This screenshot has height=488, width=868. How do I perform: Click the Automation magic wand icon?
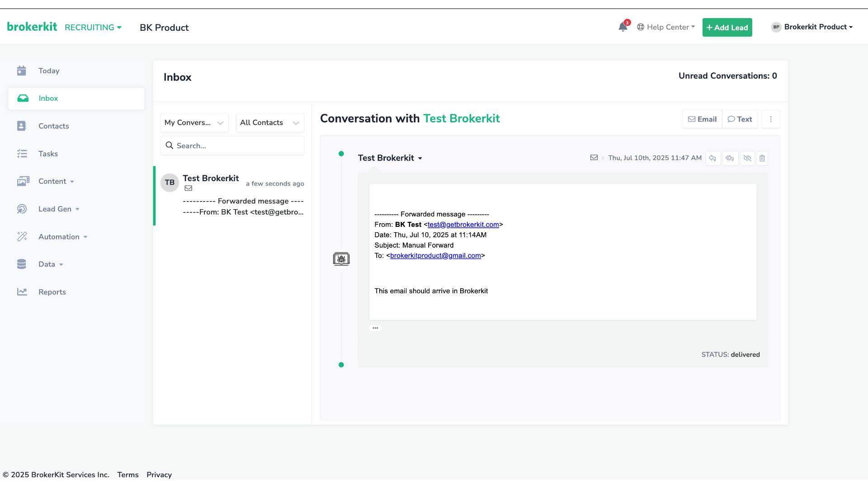[22, 236]
